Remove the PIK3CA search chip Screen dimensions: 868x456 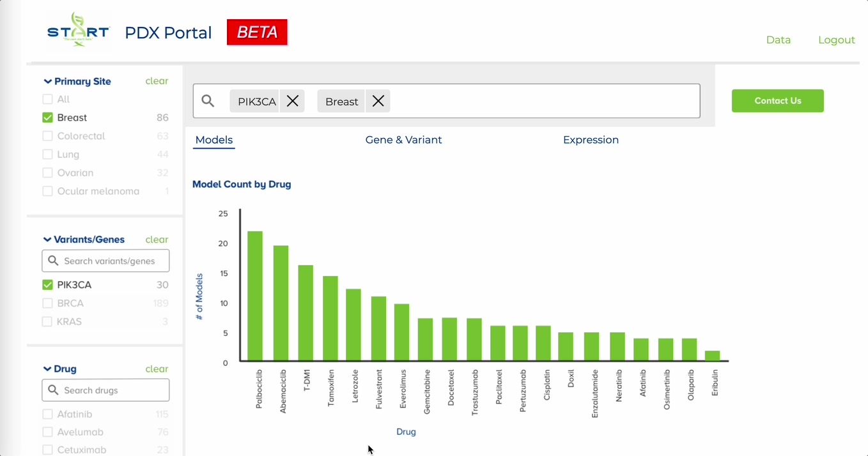point(293,101)
